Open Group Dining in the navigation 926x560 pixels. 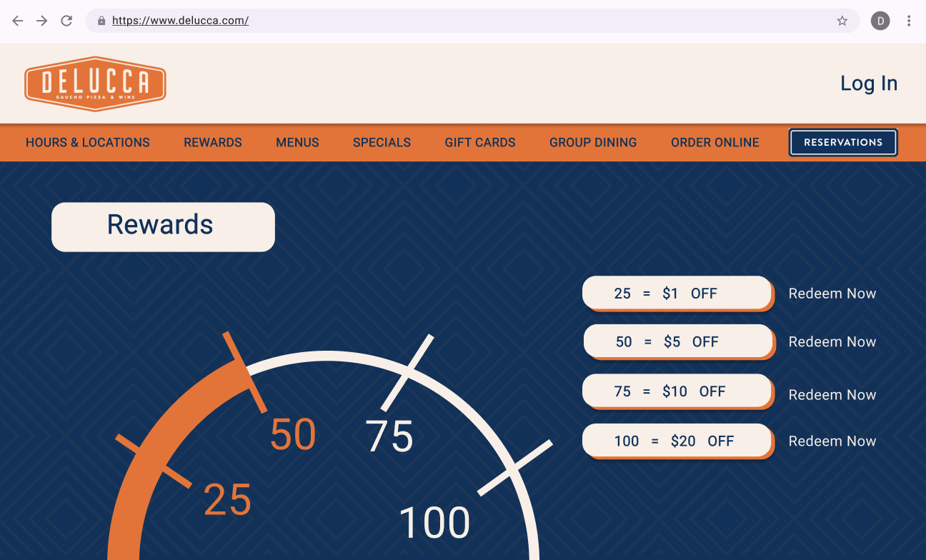point(593,142)
